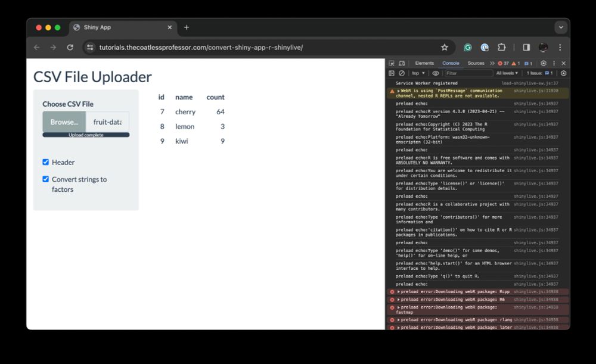
Task: Expand the browser tab options chevron
Action: point(561,27)
